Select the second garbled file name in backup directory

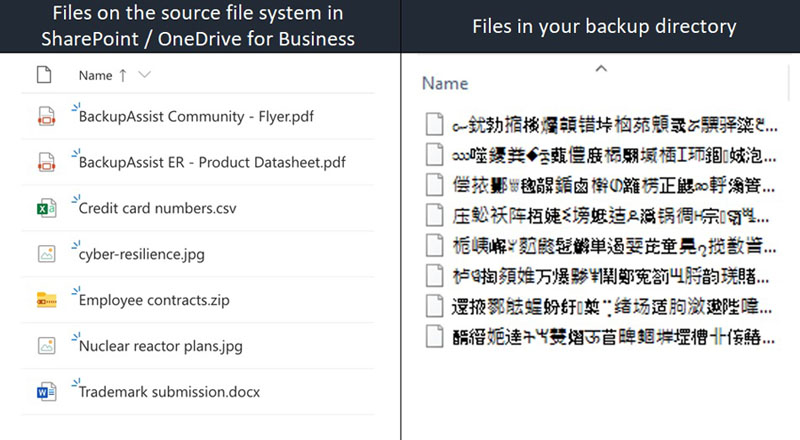point(614,155)
